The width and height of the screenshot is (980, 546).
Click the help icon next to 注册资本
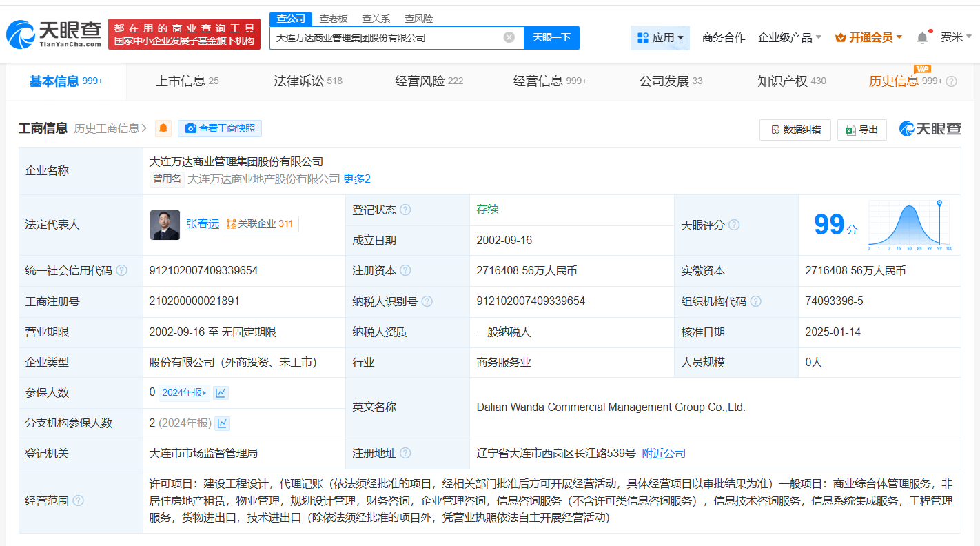pos(405,270)
